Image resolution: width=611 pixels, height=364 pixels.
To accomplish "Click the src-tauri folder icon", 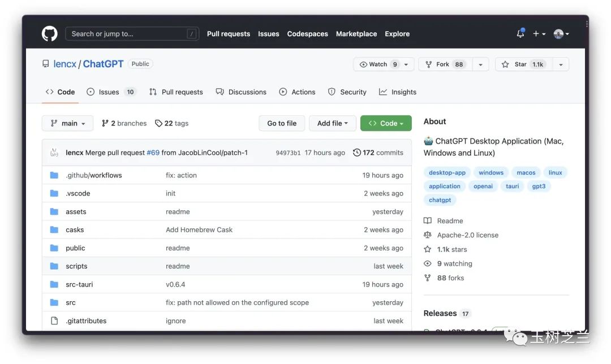I will pos(54,284).
